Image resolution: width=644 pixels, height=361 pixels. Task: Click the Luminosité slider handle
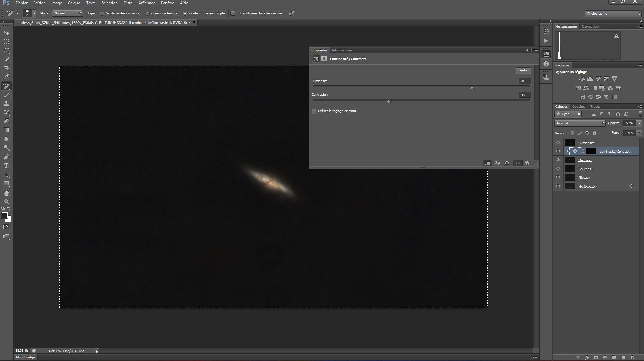click(x=472, y=88)
